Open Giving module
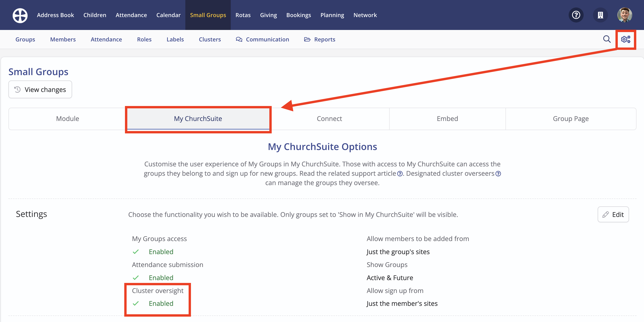This screenshot has width=644, height=322. [268, 15]
